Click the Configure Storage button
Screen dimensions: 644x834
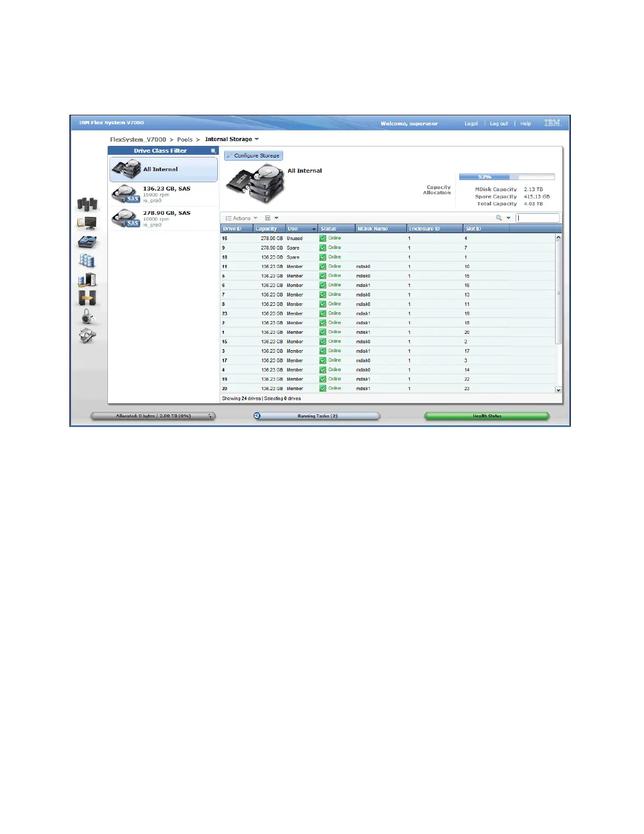point(254,156)
